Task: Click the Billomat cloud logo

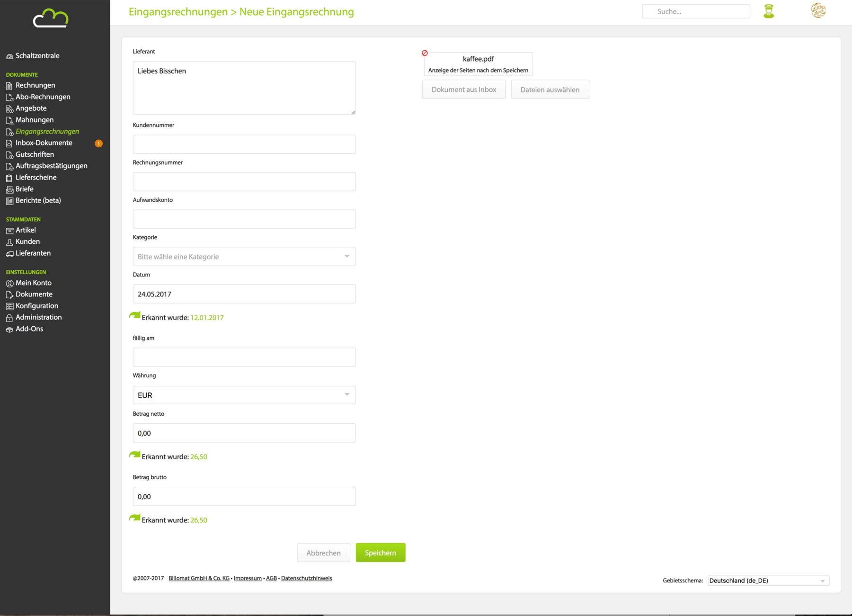Action: (x=51, y=18)
